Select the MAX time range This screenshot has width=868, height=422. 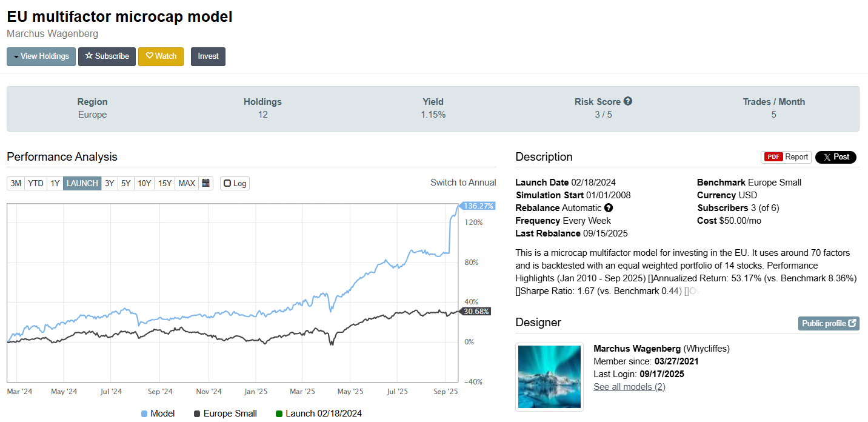point(187,183)
